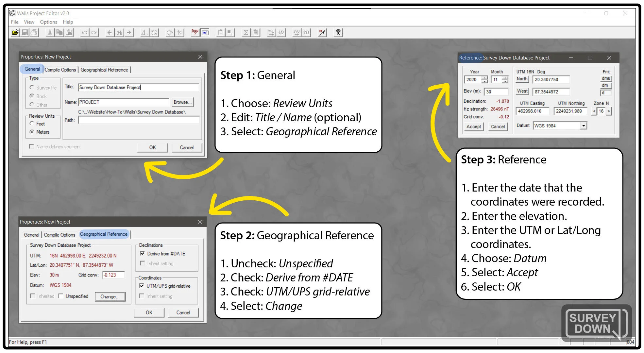Viewport: 644px width, 353px height.
Task: Click the open folder toolbar icon
Action: pyautogui.click(x=15, y=32)
